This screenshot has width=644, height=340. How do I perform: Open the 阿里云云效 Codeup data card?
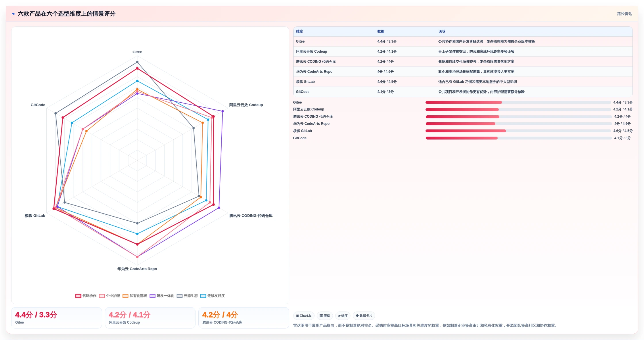point(150,318)
